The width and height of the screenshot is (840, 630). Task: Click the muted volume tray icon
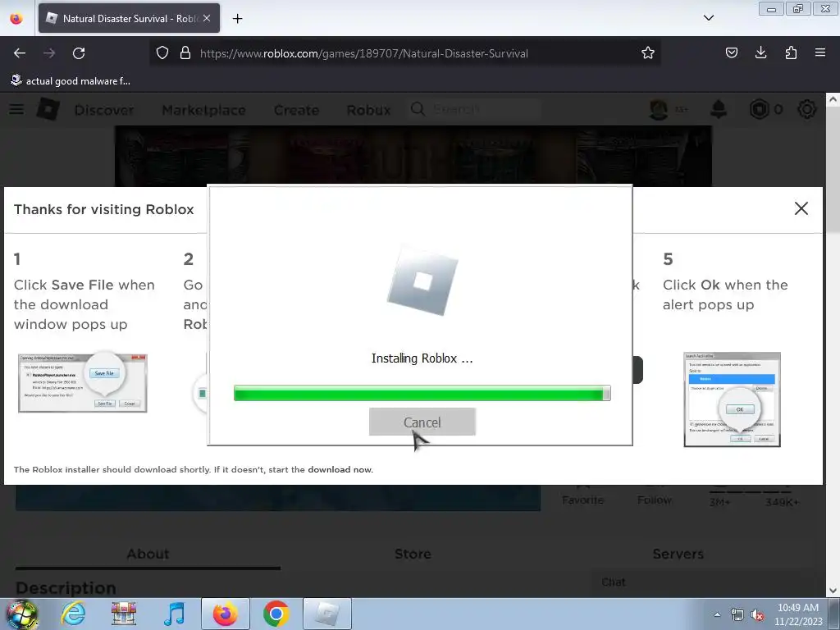[757, 615]
